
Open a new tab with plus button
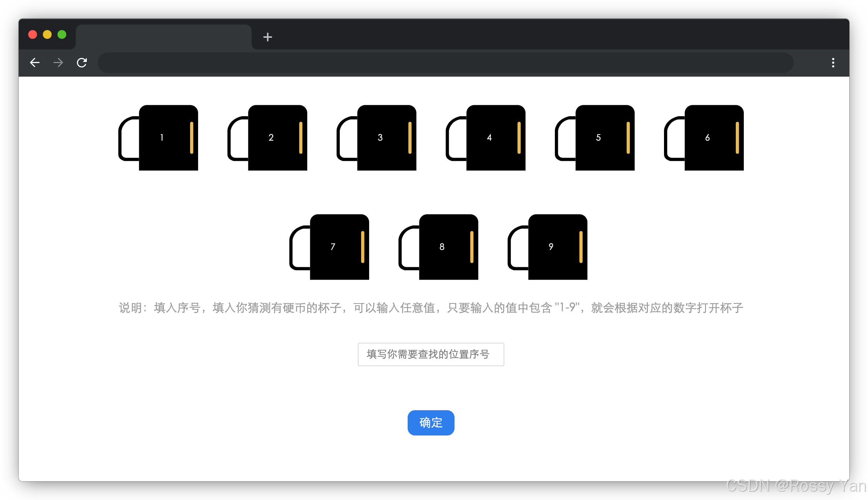click(x=268, y=37)
